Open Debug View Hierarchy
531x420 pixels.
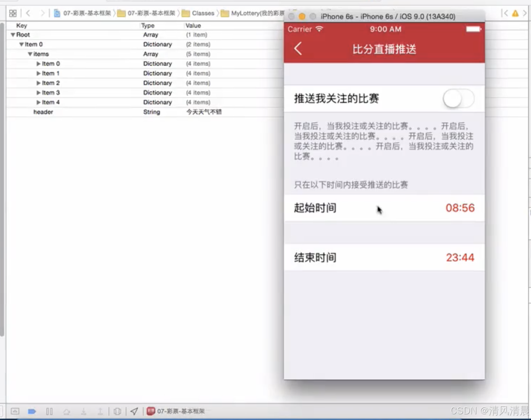[x=117, y=411]
